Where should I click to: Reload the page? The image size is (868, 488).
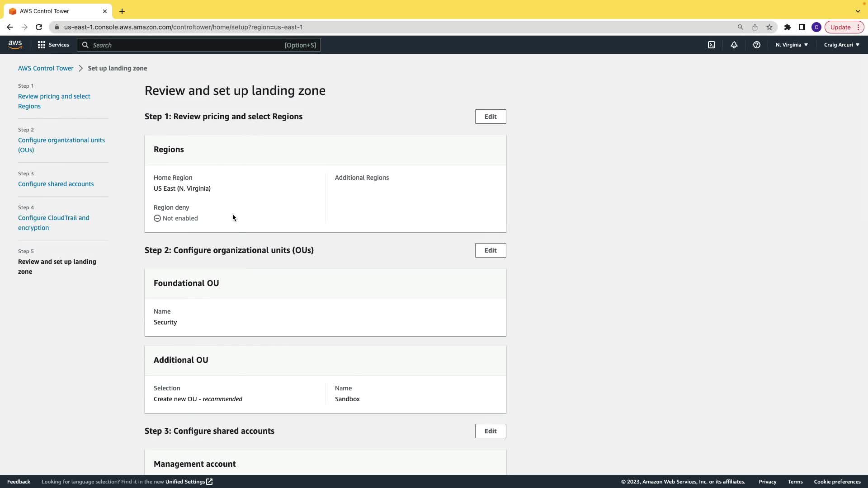39,27
